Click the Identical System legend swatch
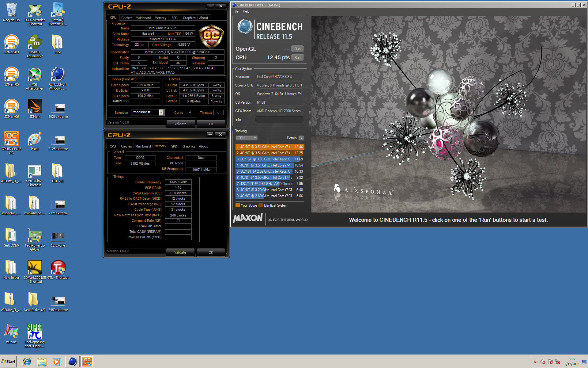The image size is (588, 368). tap(261, 205)
